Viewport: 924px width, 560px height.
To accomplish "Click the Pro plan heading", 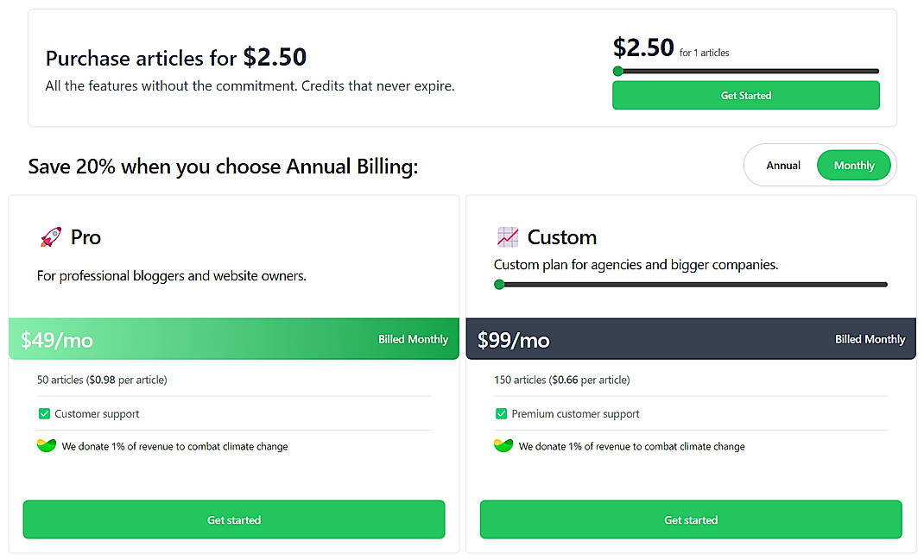I will pos(86,236).
